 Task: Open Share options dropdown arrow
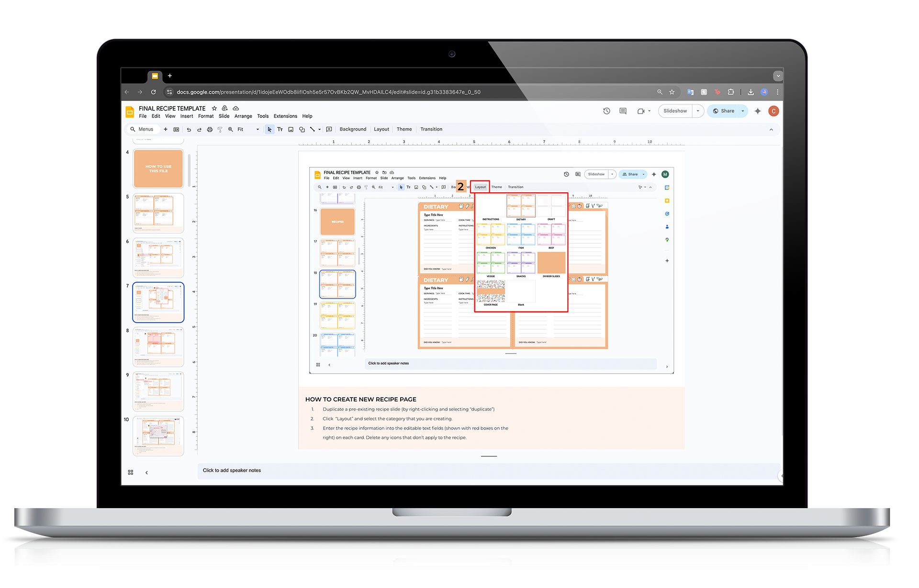click(x=743, y=111)
